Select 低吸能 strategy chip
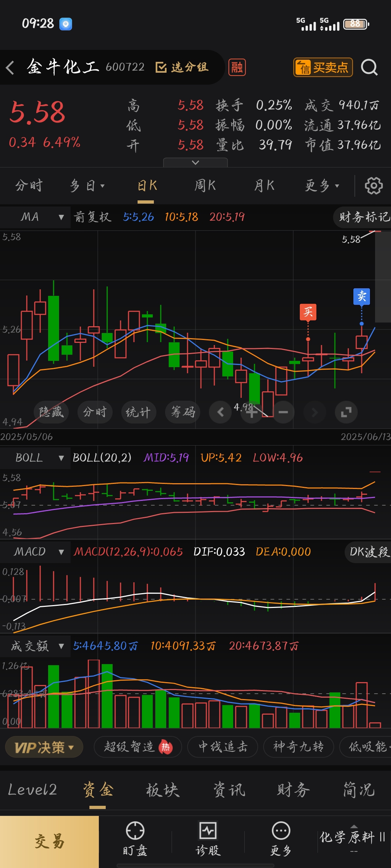The height and width of the screenshot is (868, 391). tap(366, 747)
